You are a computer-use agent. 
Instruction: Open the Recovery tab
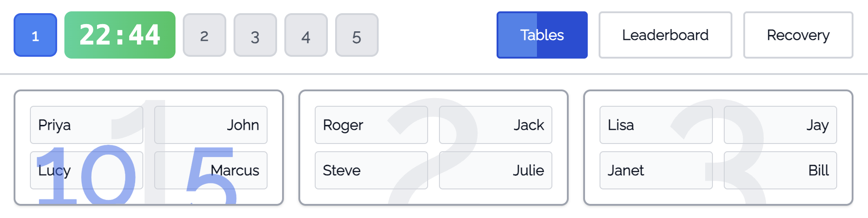(x=798, y=35)
